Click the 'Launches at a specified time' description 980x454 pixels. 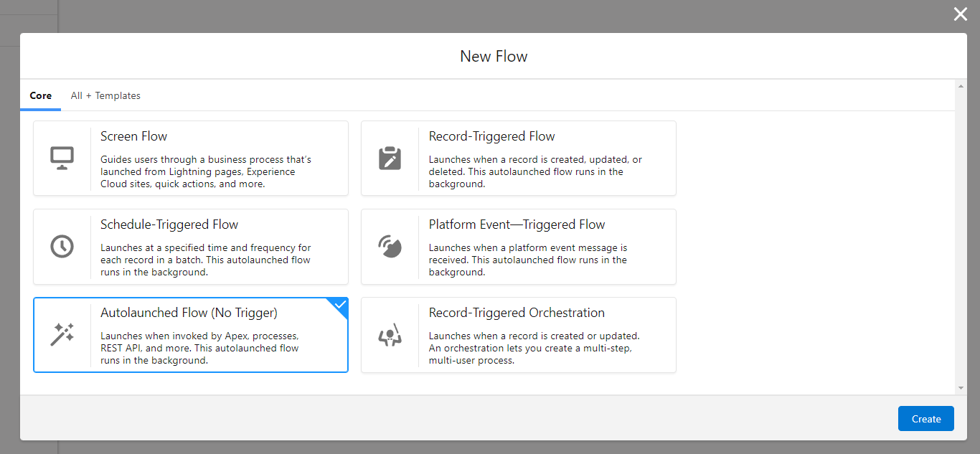tap(206, 260)
